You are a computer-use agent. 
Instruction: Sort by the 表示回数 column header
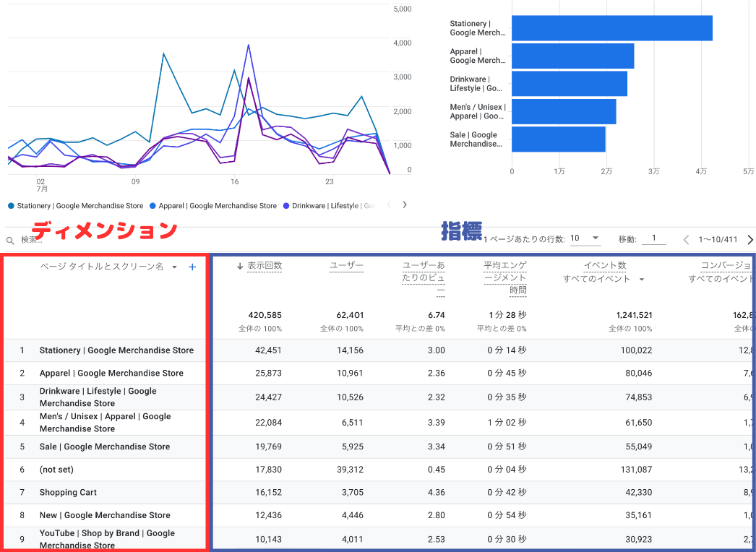click(x=265, y=266)
